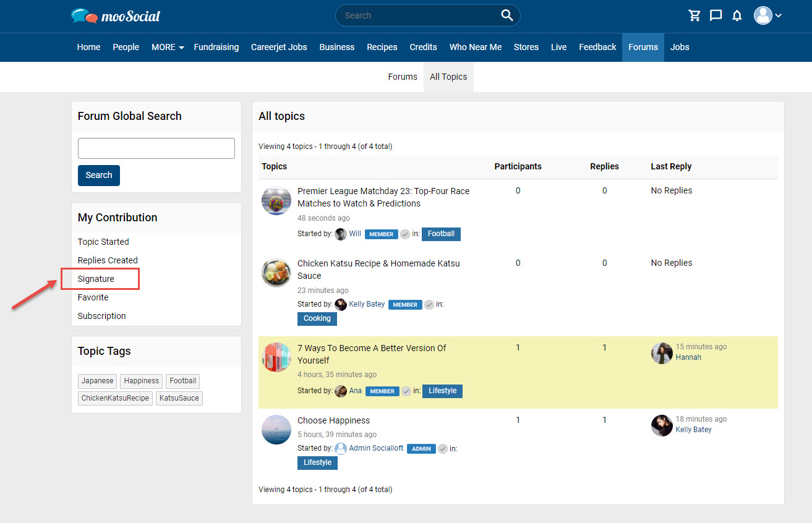The image size is (812, 523).
Task: Open the Subscription link
Action: 101,316
